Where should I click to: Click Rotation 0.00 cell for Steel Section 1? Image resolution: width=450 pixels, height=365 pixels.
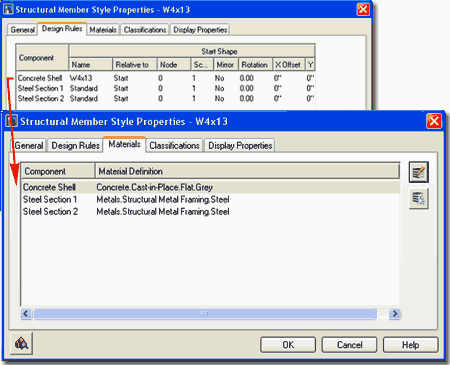[x=246, y=88]
